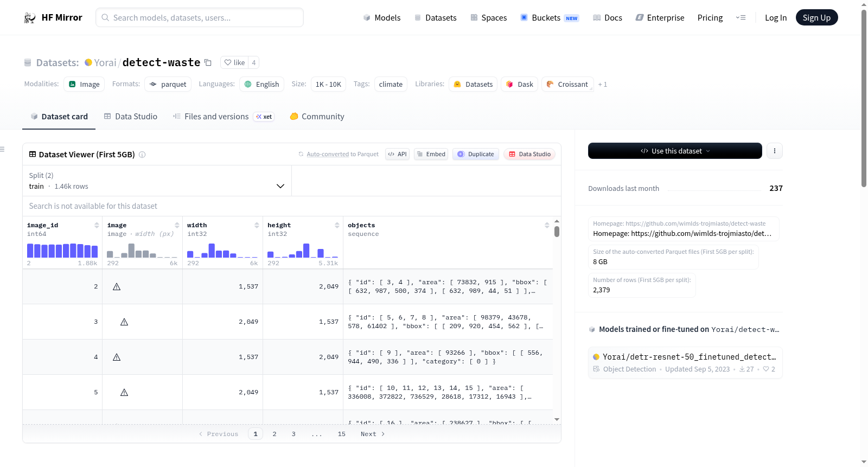Click the HF Mirror logo icon

[x=30, y=18]
